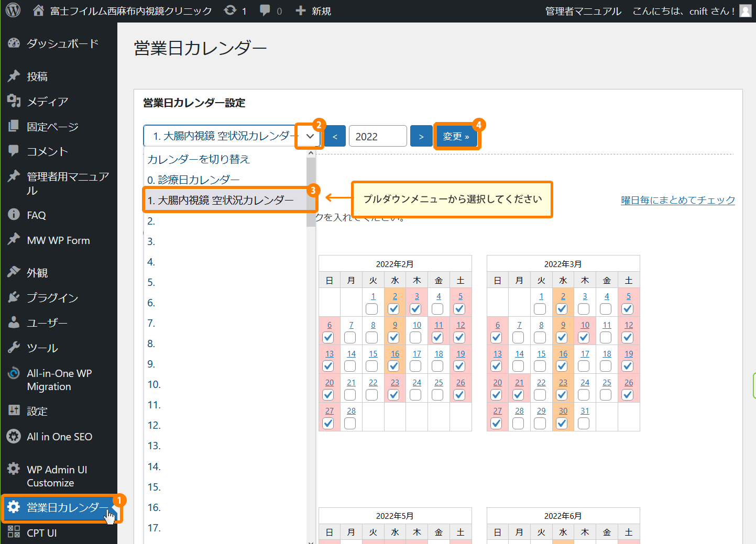The image size is (756, 544).
Task: Select 1. 大腸内視鏡 空状況カレンダー option
Action: (x=225, y=200)
